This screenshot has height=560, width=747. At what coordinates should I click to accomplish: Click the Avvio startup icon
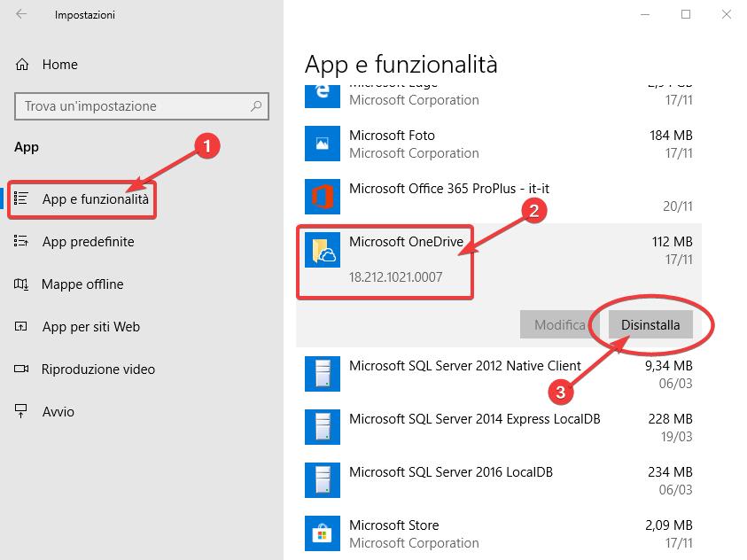click(x=21, y=411)
